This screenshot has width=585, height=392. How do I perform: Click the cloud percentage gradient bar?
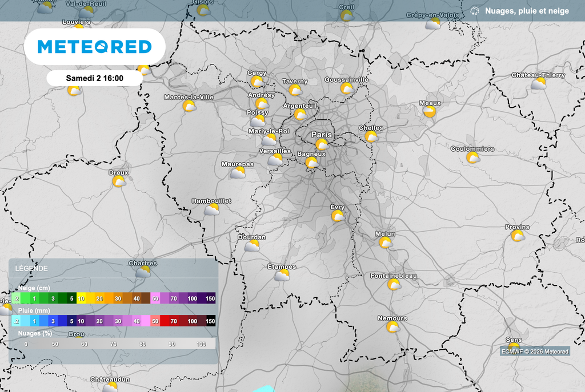[x=114, y=343]
